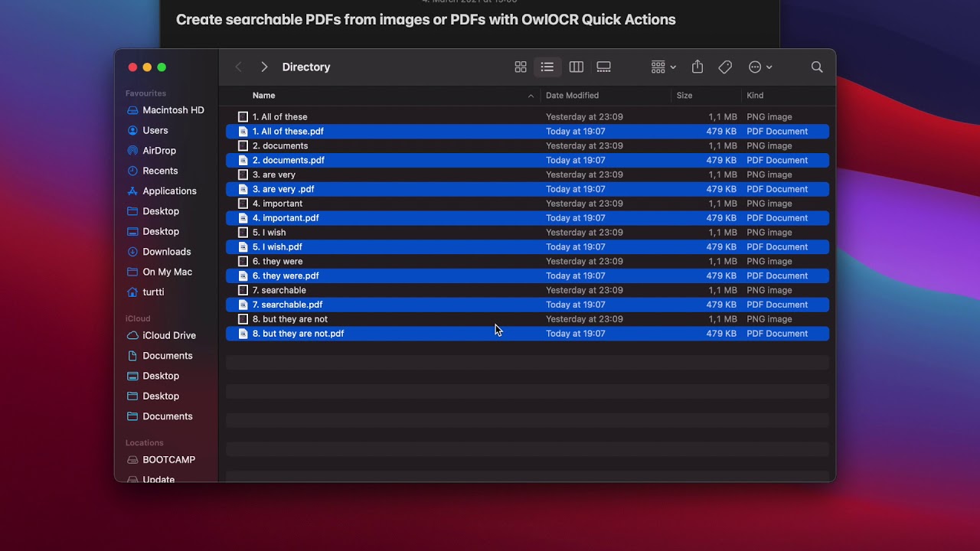Select the '6. they were' PNG image
The width and height of the screenshot is (980, 551).
click(528, 262)
